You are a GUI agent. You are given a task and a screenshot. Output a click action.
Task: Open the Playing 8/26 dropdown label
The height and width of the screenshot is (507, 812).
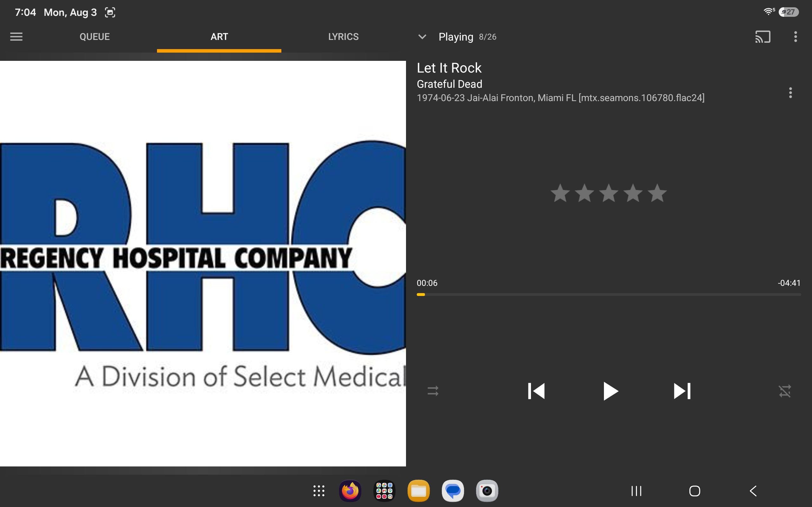[468, 36]
